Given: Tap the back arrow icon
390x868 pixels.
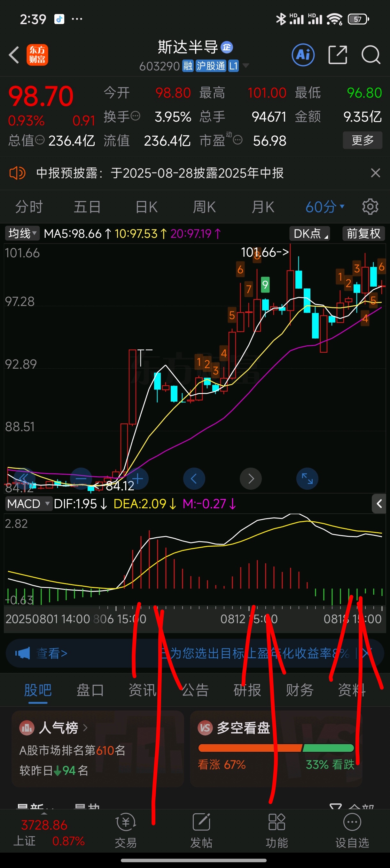Looking at the screenshot, I should pos(14,55).
